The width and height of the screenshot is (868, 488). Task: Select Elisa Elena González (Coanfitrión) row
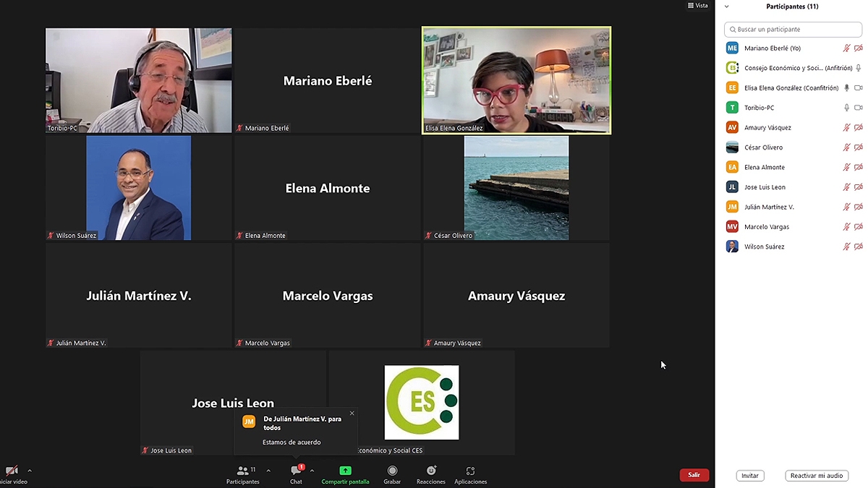793,87
